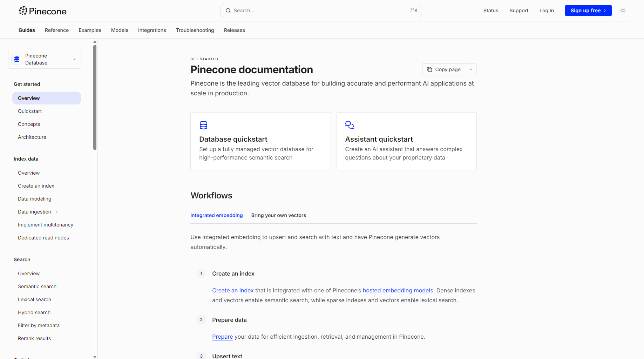The width and height of the screenshot is (644, 359).
Task: Click the Pinecone Database stack icon
Action: [x=17, y=59]
